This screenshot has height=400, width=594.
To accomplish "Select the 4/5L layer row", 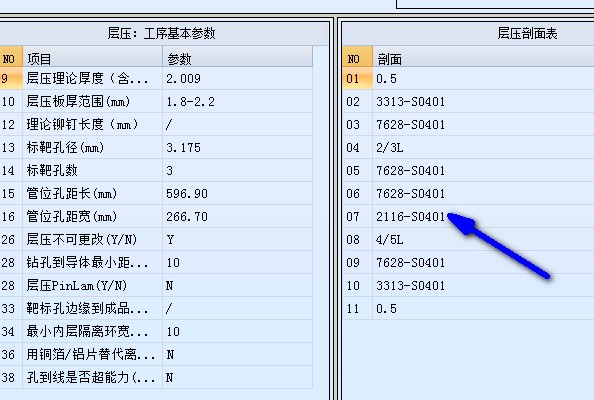I will point(468,239).
